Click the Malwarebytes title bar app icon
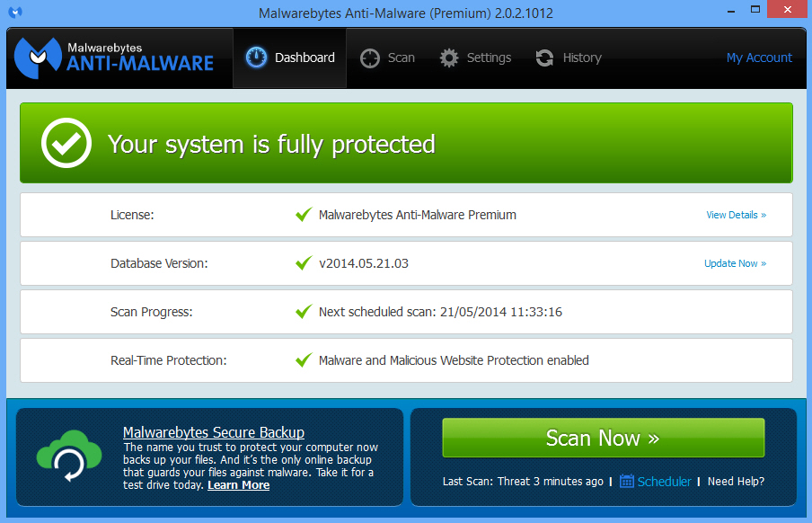Screen dimensions: 812x523 [x=15, y=13]
